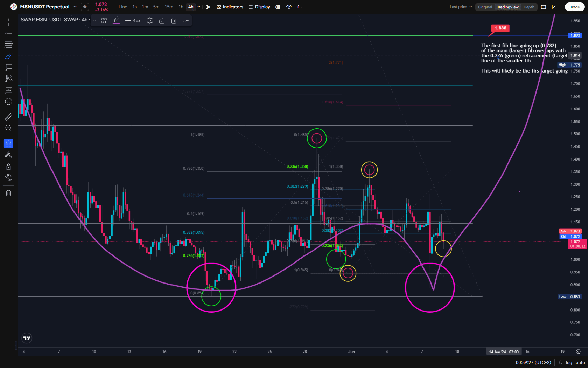Select the 5m timeframe
Image resolution: width=588 pixels, height=368 pixels.
pyautogui.click(x=156, y=7)
